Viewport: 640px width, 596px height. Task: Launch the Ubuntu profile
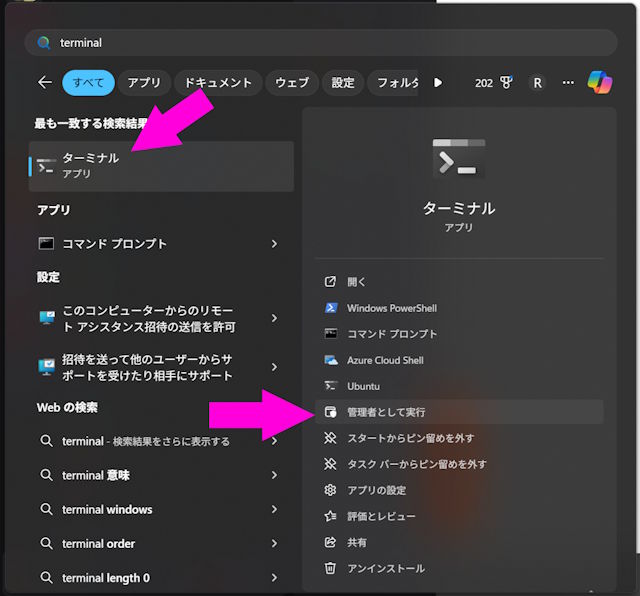pyautogui.click(x=459, y=386)
